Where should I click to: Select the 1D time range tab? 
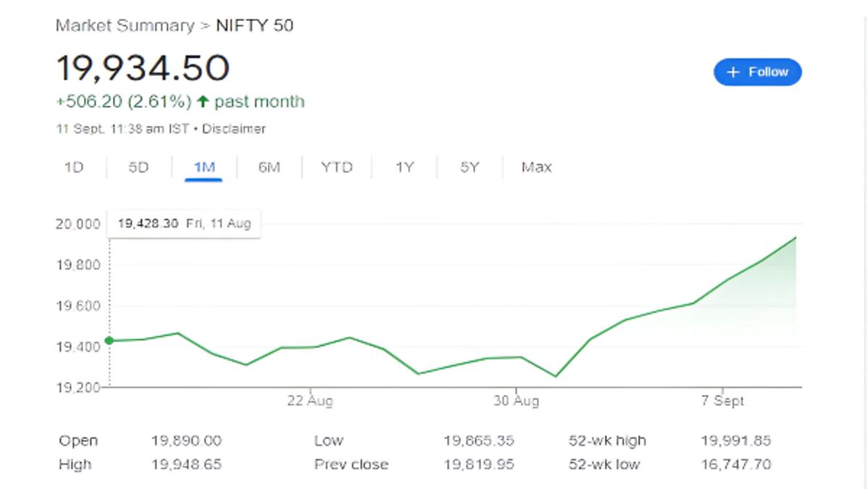pyautogui.click(x=74, y=167)
